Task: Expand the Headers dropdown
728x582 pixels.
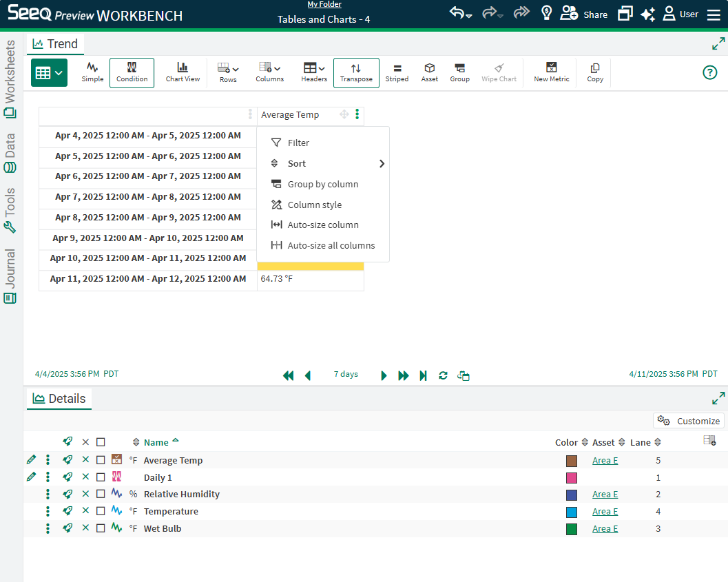Action: [314, 72]
